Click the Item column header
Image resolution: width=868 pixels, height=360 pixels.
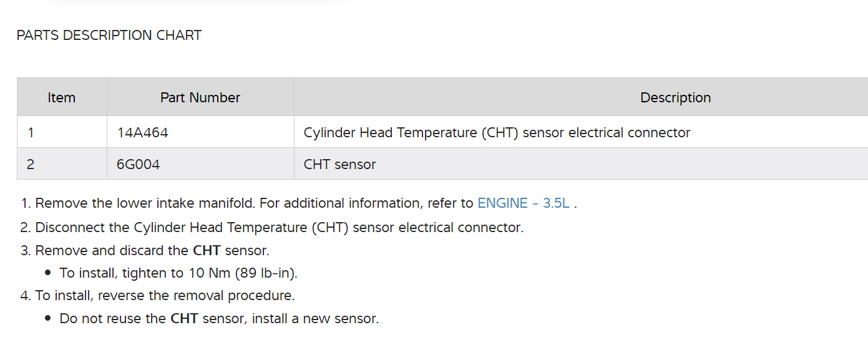(61, 98)
